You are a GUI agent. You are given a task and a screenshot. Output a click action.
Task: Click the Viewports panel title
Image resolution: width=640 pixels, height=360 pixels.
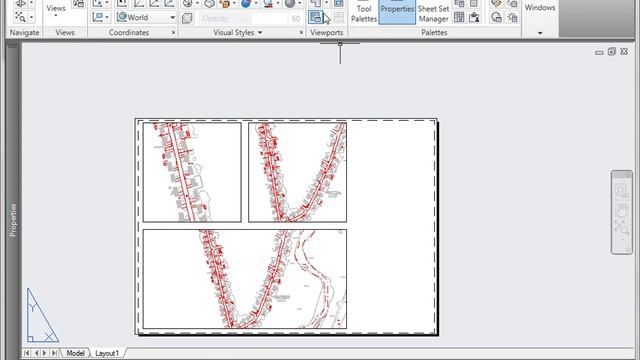coord(327,32)
